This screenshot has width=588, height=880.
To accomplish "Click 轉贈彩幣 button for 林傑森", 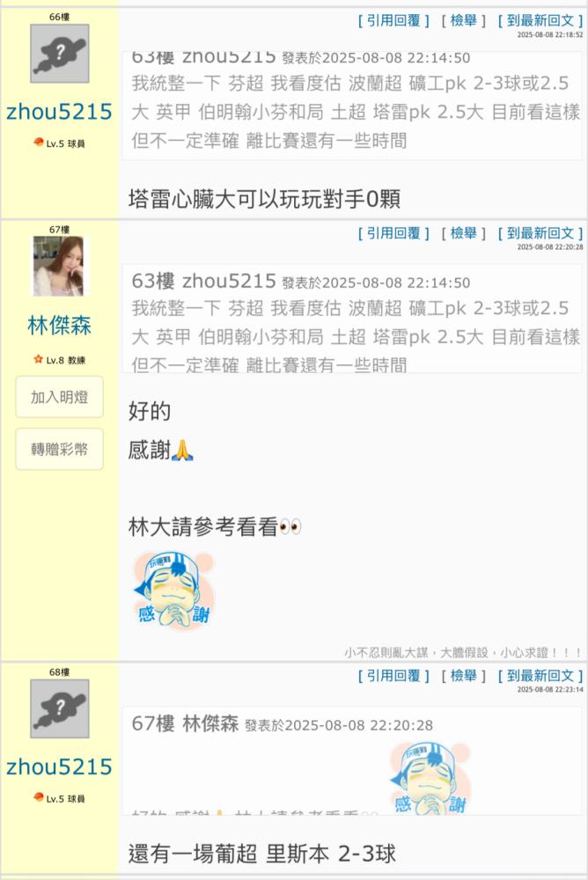I will [60, 449].
